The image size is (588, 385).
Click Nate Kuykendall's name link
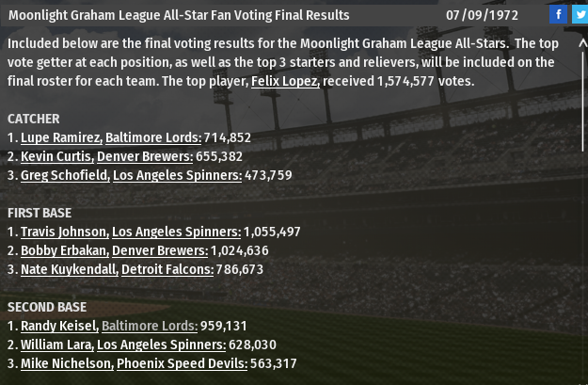[69, 269]
